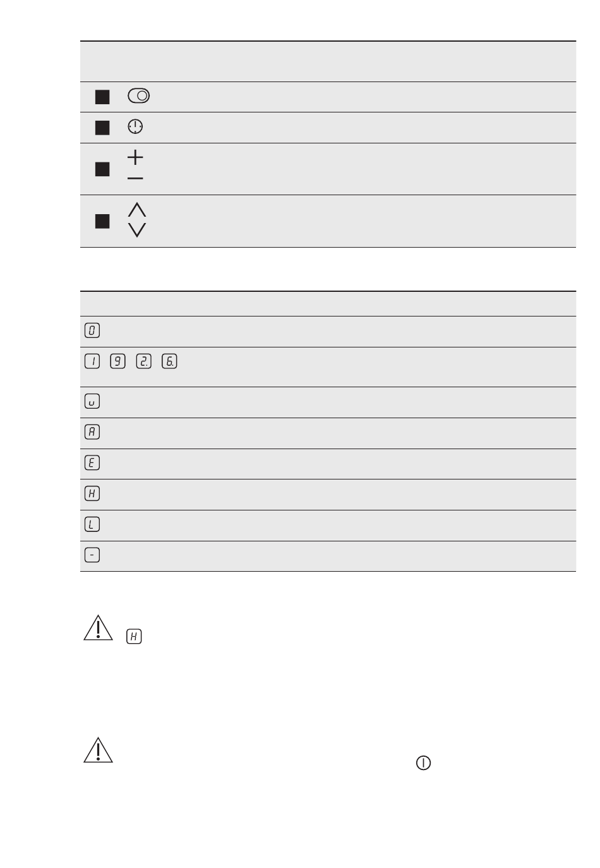The width and height of the screenshot is (600, 868).
Task: Click the timer clock symbol
Action: click(x=135, y=127)
